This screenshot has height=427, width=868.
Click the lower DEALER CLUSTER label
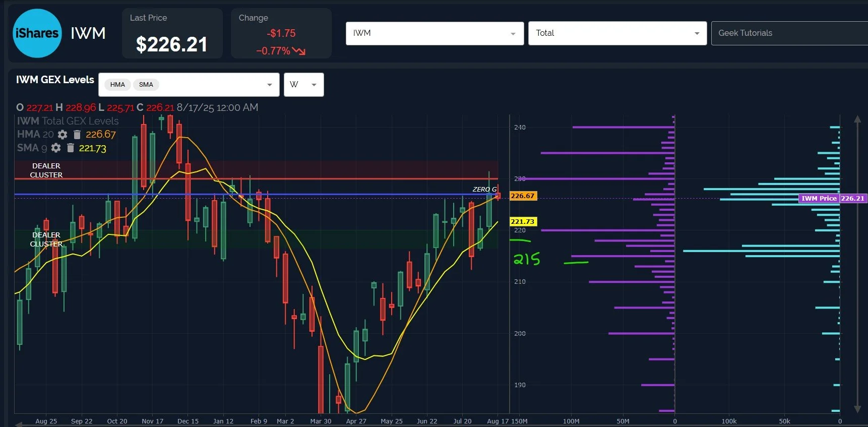(x=46, y=239)
